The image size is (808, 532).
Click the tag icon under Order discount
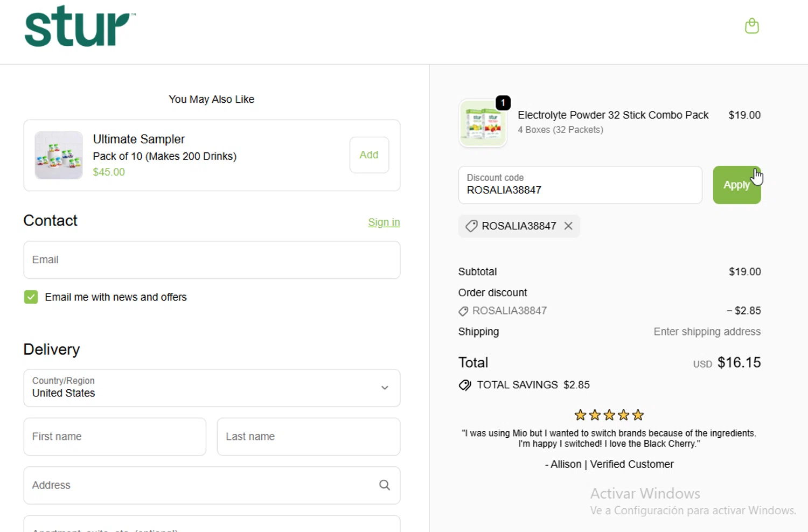[463, 311]
